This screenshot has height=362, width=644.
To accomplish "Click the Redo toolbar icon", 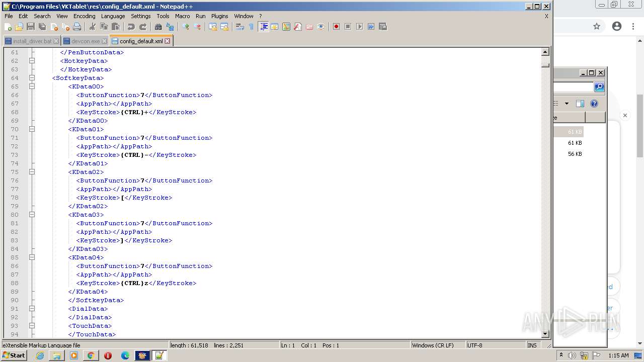I will 142,27.
